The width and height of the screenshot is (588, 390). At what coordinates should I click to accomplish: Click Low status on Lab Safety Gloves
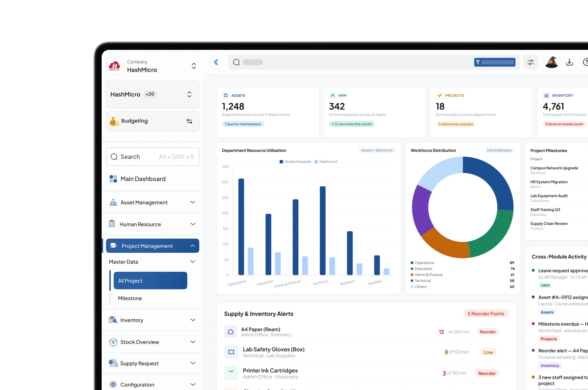tap(488, 352)
